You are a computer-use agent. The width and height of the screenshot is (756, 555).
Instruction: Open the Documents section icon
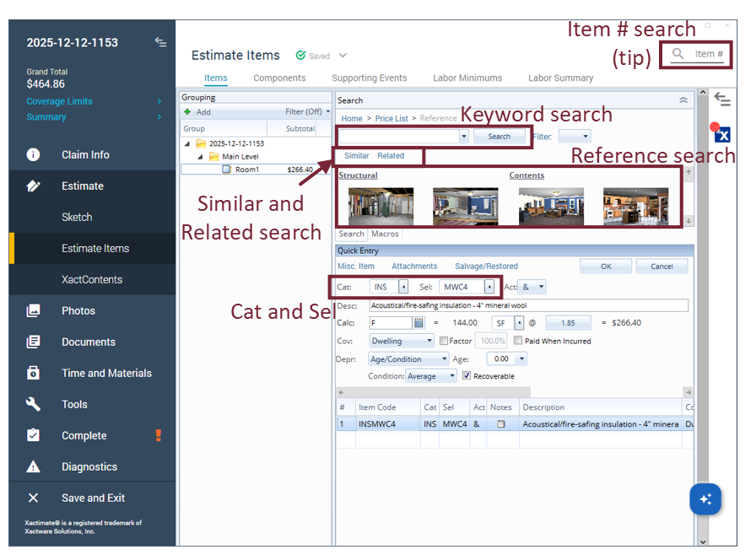click(x=33, y=342)
